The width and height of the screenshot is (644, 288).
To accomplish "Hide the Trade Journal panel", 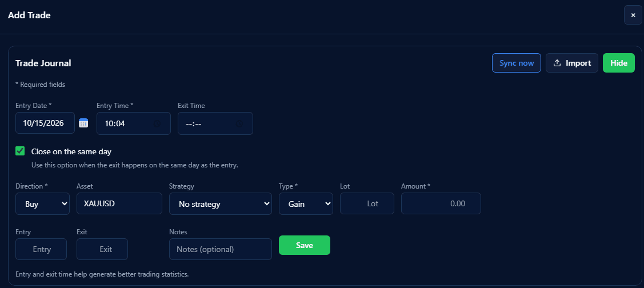I will (x=618, y=63).
